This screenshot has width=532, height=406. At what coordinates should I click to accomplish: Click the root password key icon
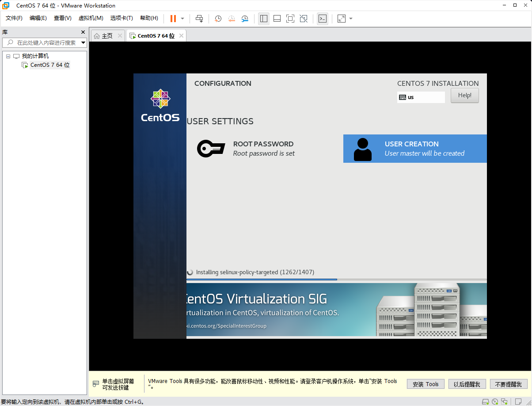(x=211, y=149)
